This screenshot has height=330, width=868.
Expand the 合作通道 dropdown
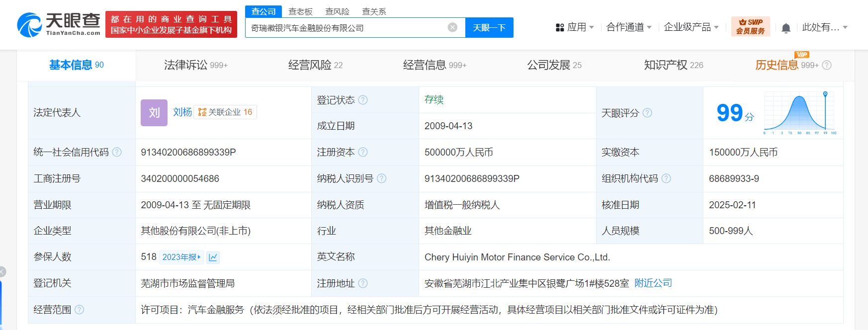629,27
